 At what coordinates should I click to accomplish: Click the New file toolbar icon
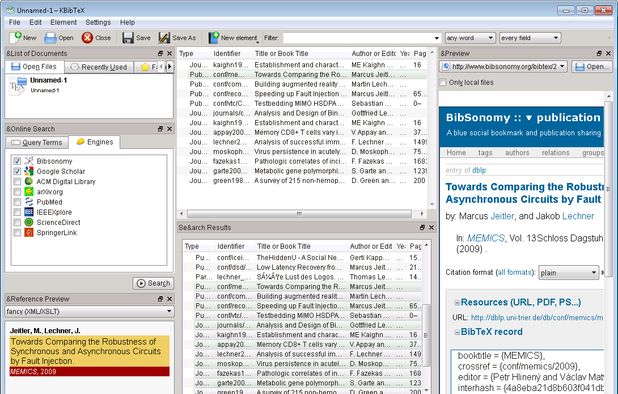17,37
